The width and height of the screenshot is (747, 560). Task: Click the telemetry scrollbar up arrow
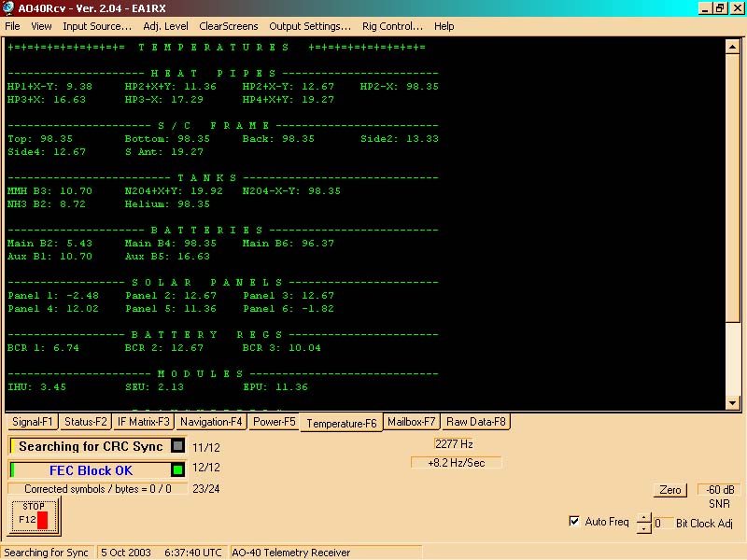point(732,47)
